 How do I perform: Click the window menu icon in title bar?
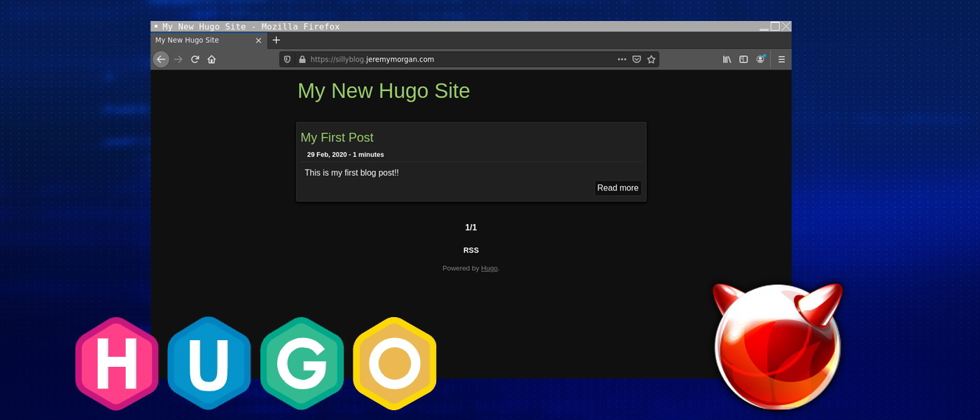[x=155, y=26]
